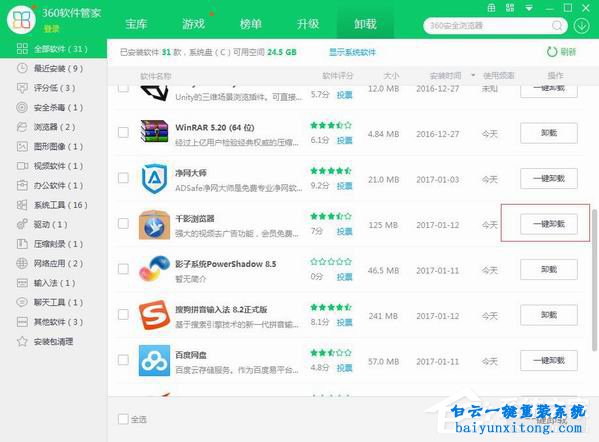Click the refresh 刷新 icon
The image size is (599, 442).
(x=552, y=52)
